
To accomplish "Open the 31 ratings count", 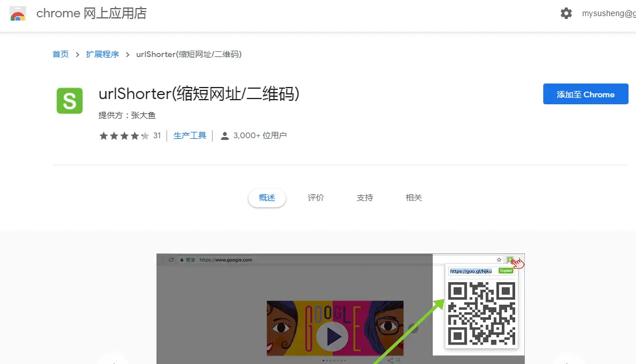I will (x=157, y=136).
